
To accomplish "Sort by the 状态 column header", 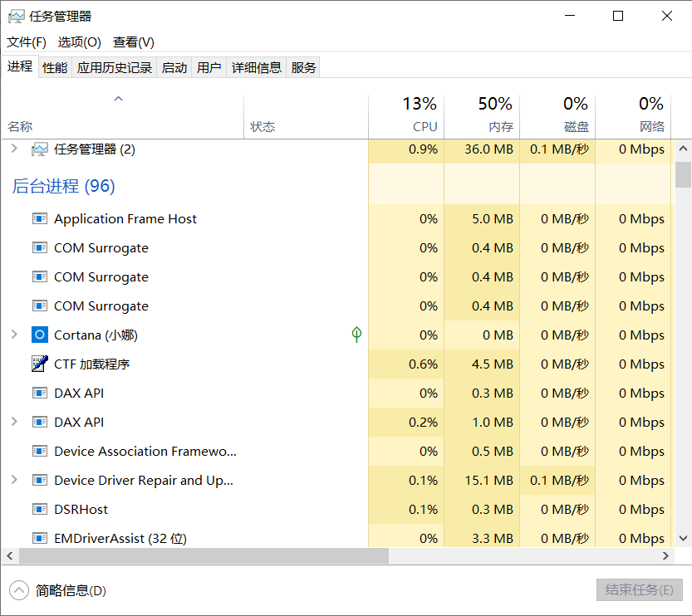I will click(306, 117).
